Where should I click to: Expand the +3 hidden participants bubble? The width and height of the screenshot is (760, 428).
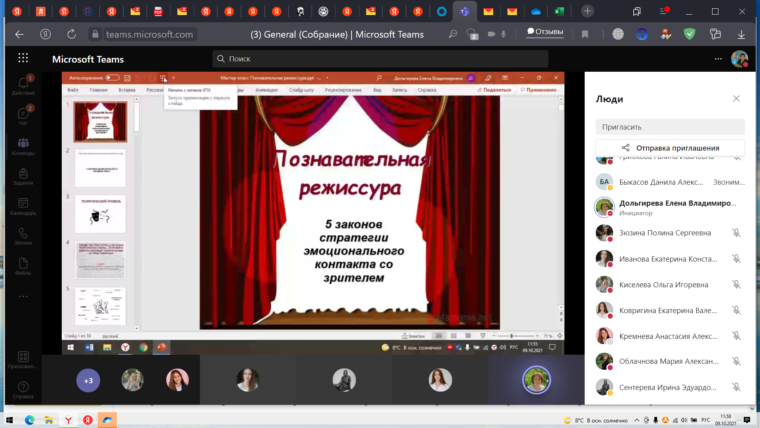coord(88,381)
